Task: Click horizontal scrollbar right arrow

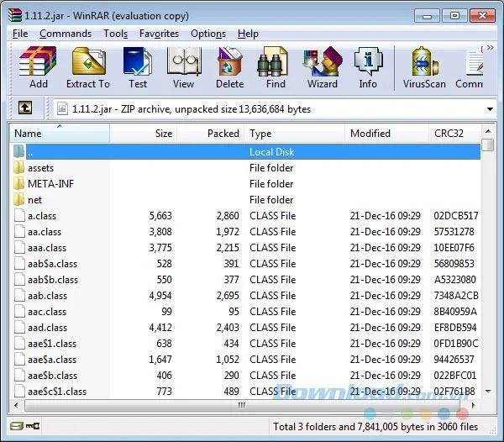Action: [473, 405]
